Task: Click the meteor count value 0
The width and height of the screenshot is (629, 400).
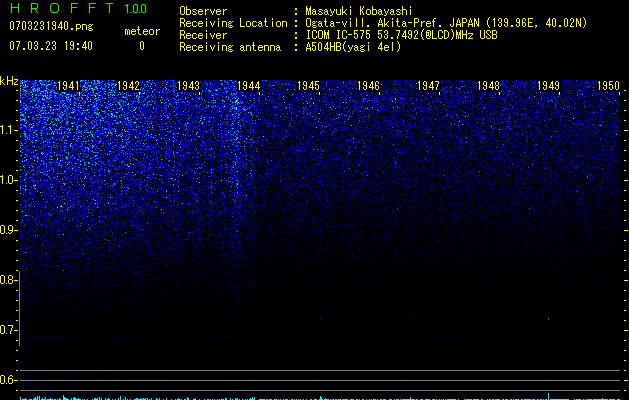Action: pos(142,46)
